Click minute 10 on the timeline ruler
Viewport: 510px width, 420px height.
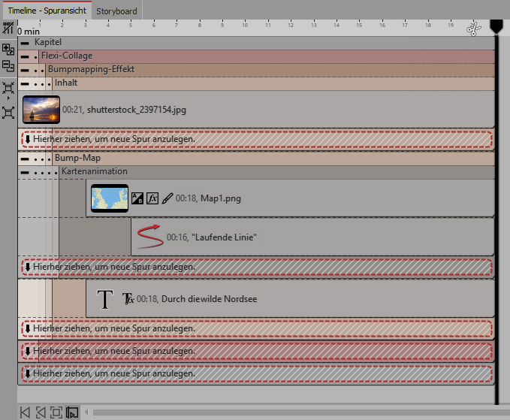pyautogui.click(x=245, y=25)
